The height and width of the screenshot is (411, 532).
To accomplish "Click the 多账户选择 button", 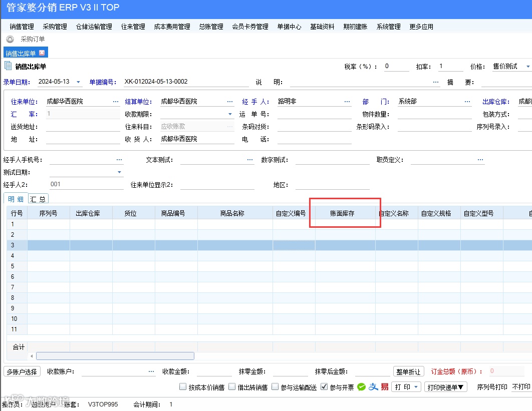I will (x=22, y=371).
